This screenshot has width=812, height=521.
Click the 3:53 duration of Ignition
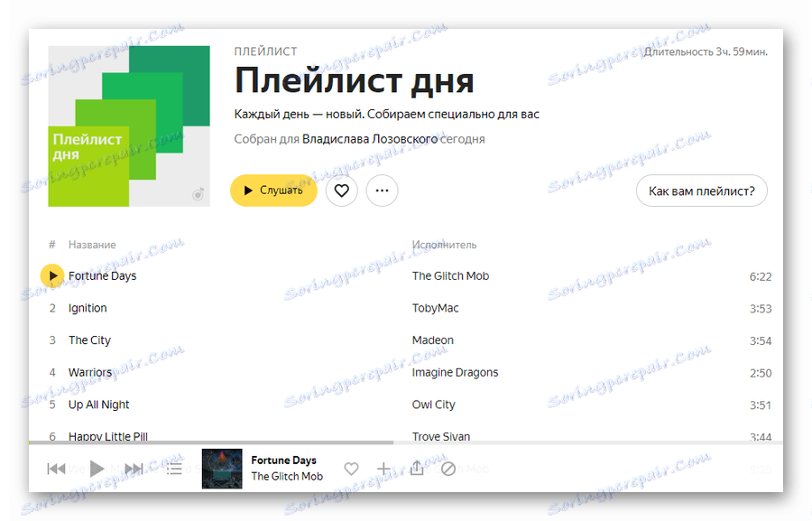(x=761, y=309)
